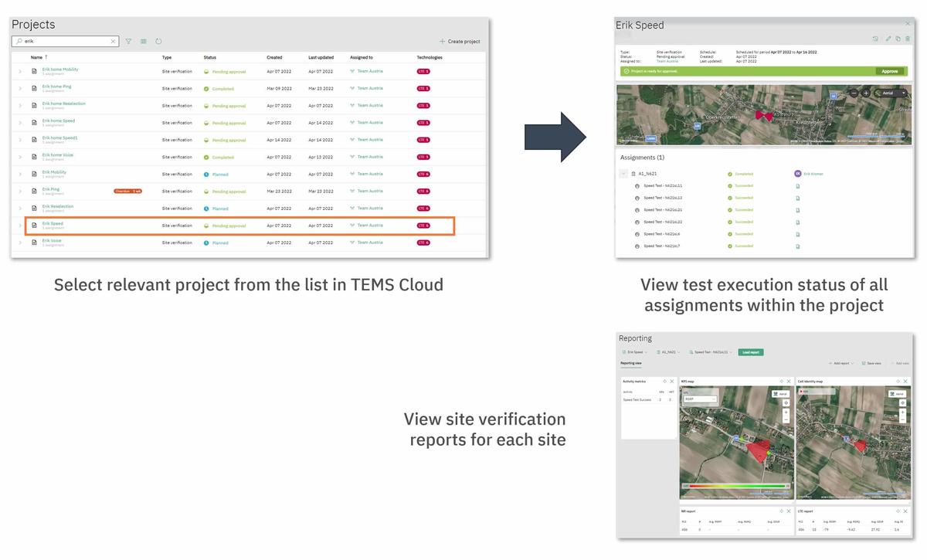
Task: Open the Erik Reselection project
Action: [58, 206]
